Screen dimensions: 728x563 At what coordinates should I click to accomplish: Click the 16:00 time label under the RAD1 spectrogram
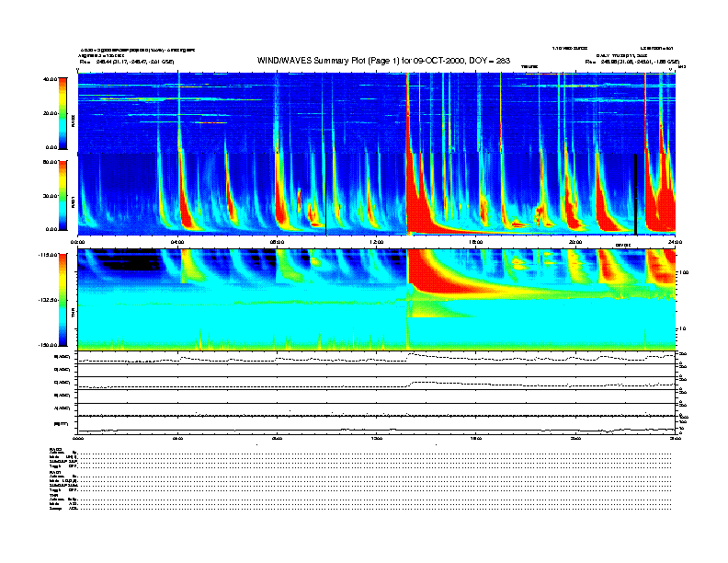(476, 242)
